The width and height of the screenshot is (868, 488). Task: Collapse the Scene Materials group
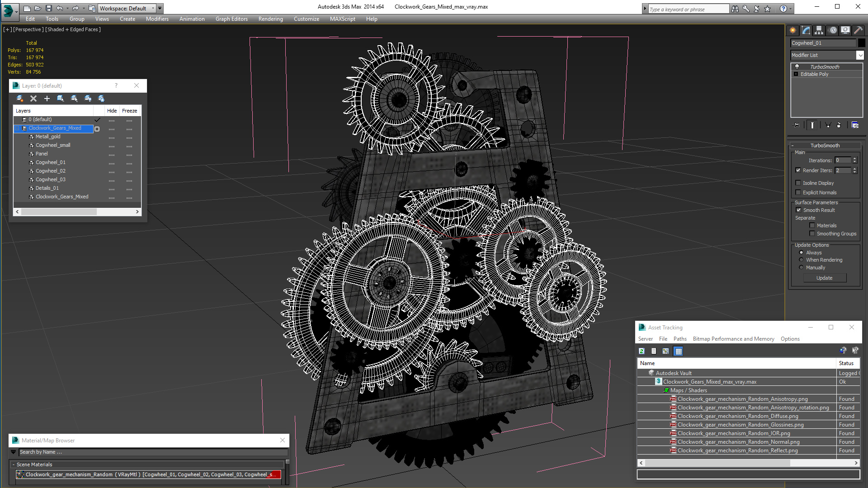tap(14, 465)
